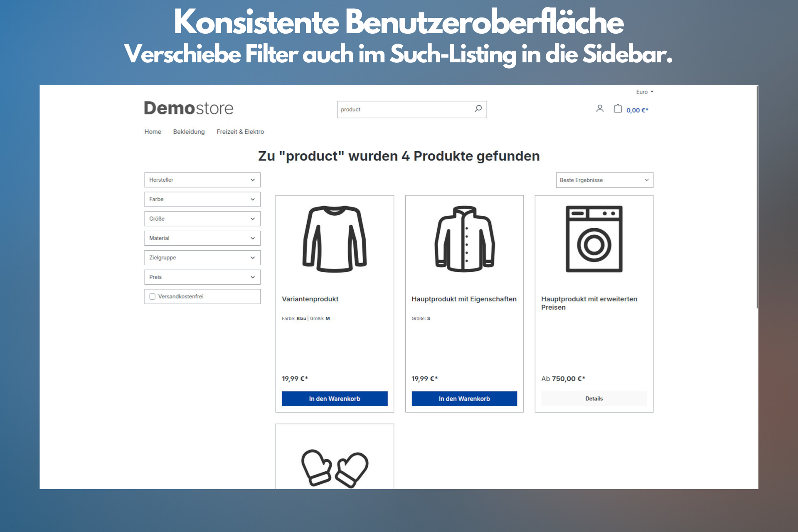Open the shopping cart bag icon
Image resolution: width=798 pixels, height=532 pixels.
pos(618,109)
